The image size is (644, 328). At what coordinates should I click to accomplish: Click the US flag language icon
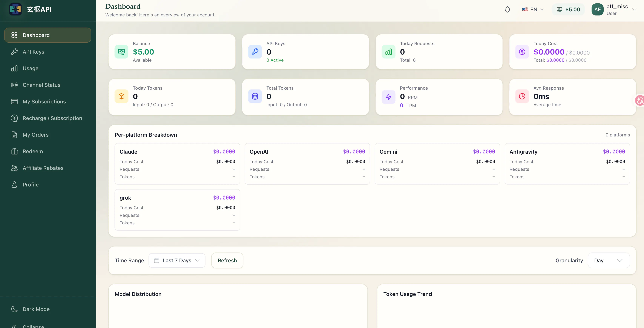(525, 9)
